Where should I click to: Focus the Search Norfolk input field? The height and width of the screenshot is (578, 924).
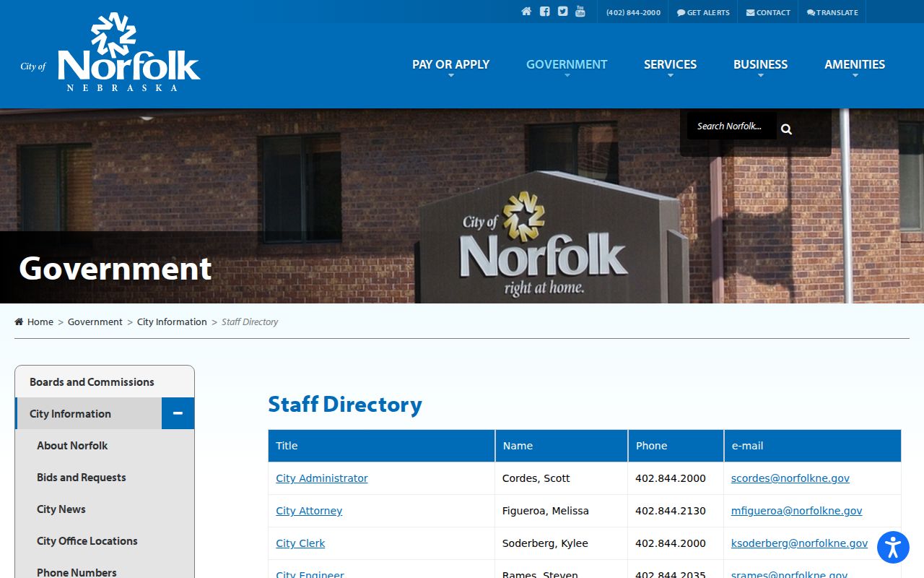[x=731, y=126]
